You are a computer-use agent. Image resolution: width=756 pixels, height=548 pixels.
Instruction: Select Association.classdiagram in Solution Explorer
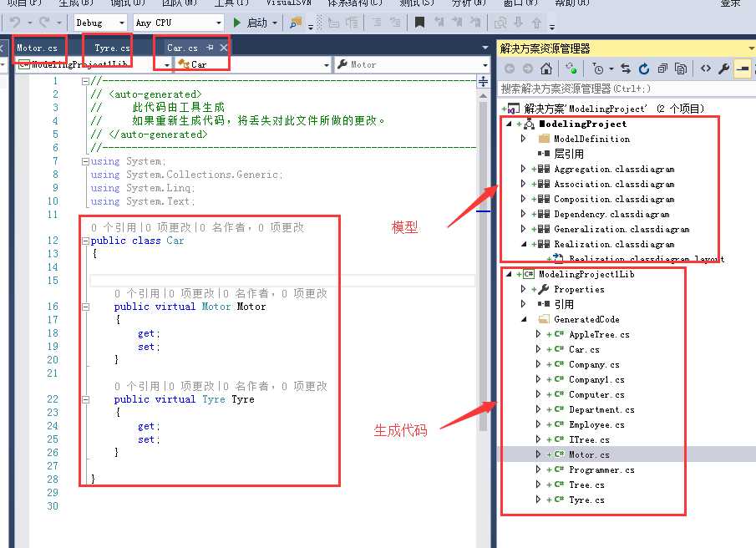[614, 184]
